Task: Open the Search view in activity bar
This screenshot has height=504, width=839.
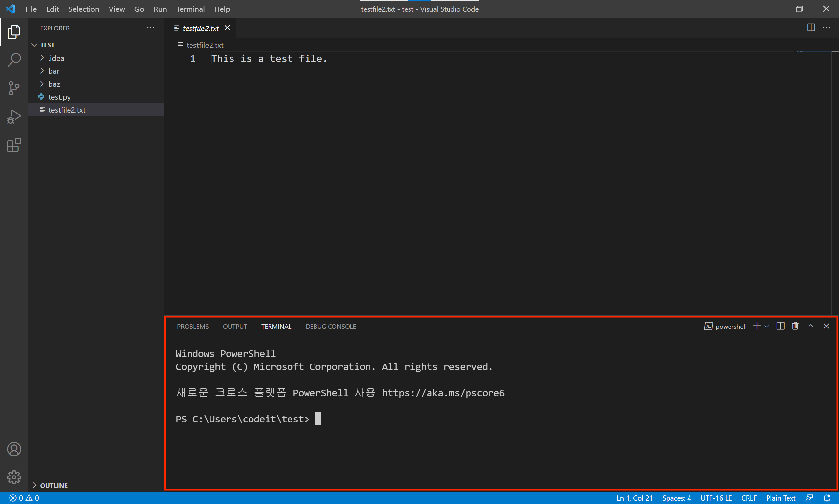Action: [x=14, y=60]
